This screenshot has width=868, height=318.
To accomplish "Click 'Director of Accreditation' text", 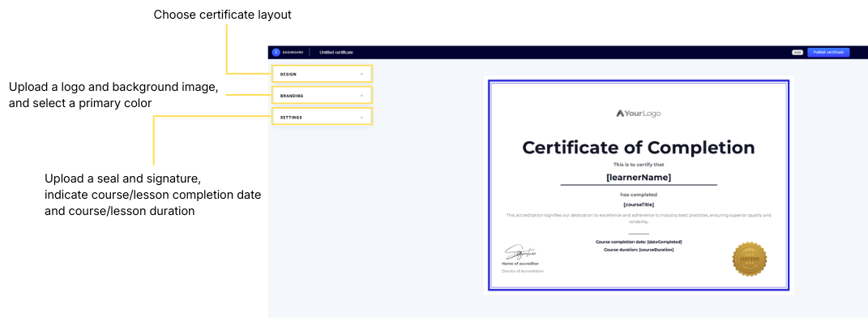I will (x=523, y=272).
